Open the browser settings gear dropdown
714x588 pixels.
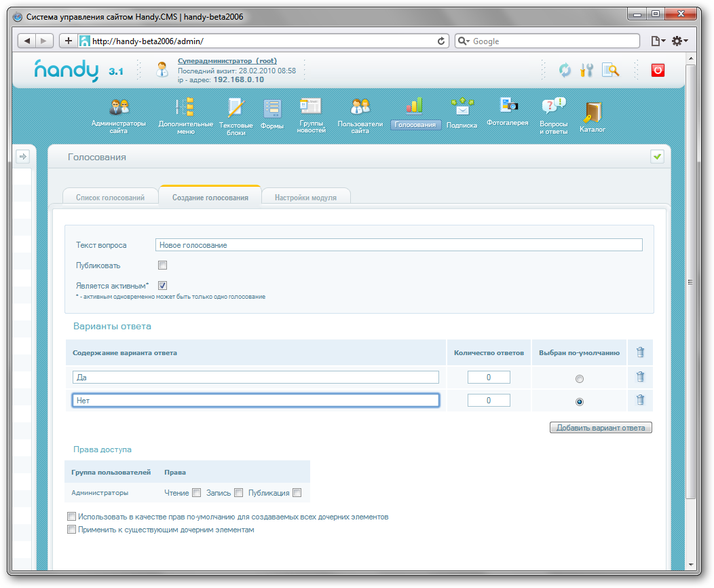(x=679, y=41)
